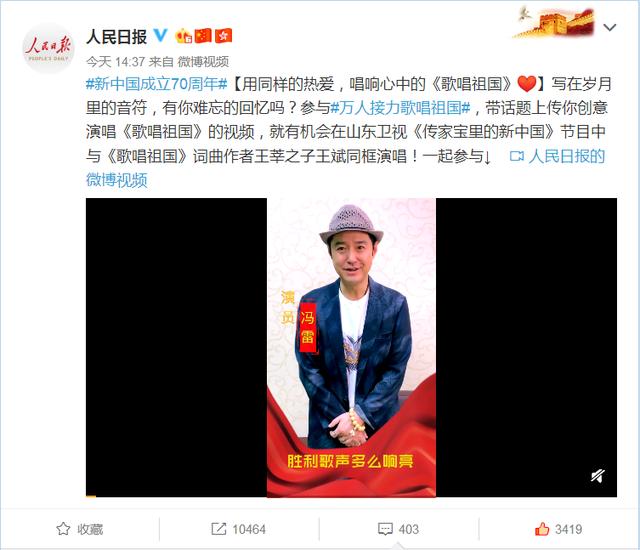
Task: Unmute the video with the speaker icon
Action: (x=598, y=475)
